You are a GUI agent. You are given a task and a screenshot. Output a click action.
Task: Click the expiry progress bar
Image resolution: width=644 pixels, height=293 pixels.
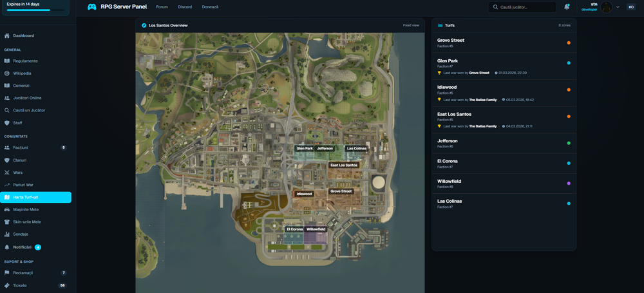tap(35, 10)
